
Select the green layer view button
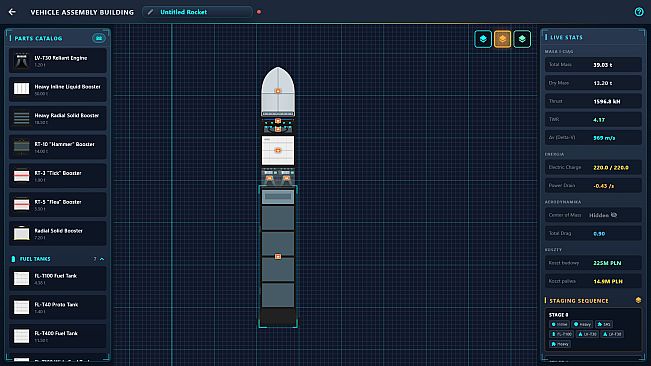click(522, 39)
